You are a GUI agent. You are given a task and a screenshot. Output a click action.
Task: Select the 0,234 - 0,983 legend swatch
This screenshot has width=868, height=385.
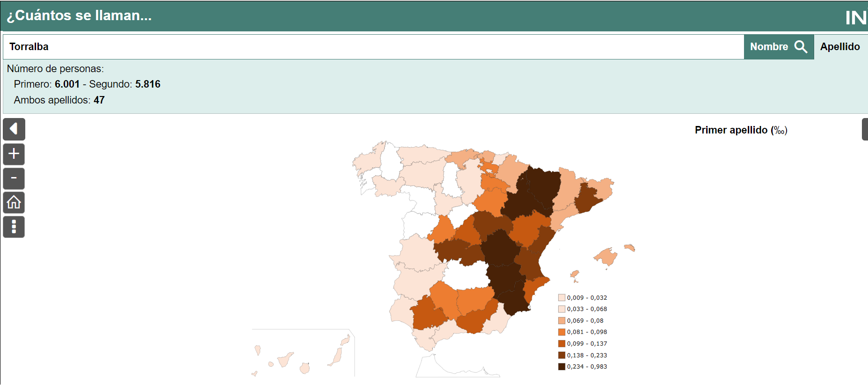pos(562,366)
